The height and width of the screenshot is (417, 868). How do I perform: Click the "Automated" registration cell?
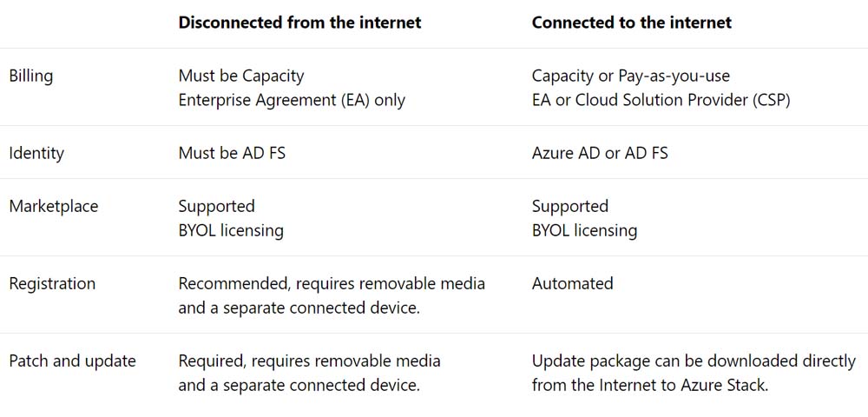pyautogui.click(x=573, y=283)
